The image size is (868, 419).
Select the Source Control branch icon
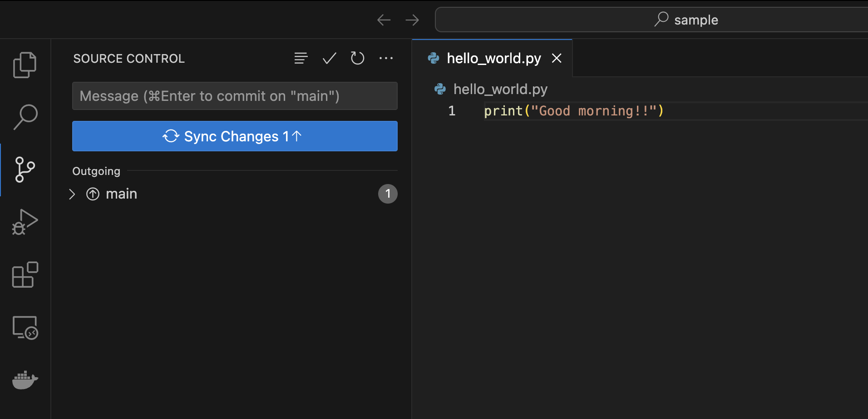(x=25, y=170)
